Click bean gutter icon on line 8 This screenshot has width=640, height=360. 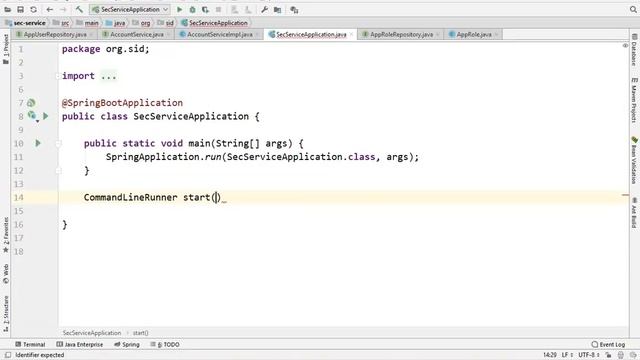click(32, 116)
